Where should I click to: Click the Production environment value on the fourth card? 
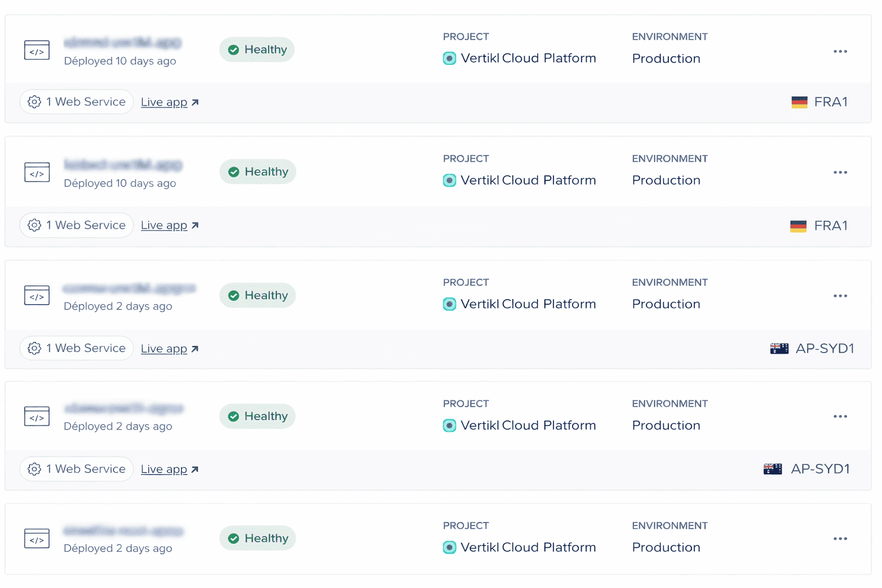tap(666, 425)
